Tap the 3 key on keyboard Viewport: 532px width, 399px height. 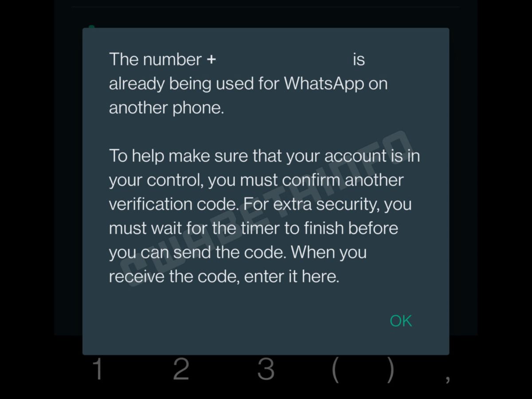(266, 369)
